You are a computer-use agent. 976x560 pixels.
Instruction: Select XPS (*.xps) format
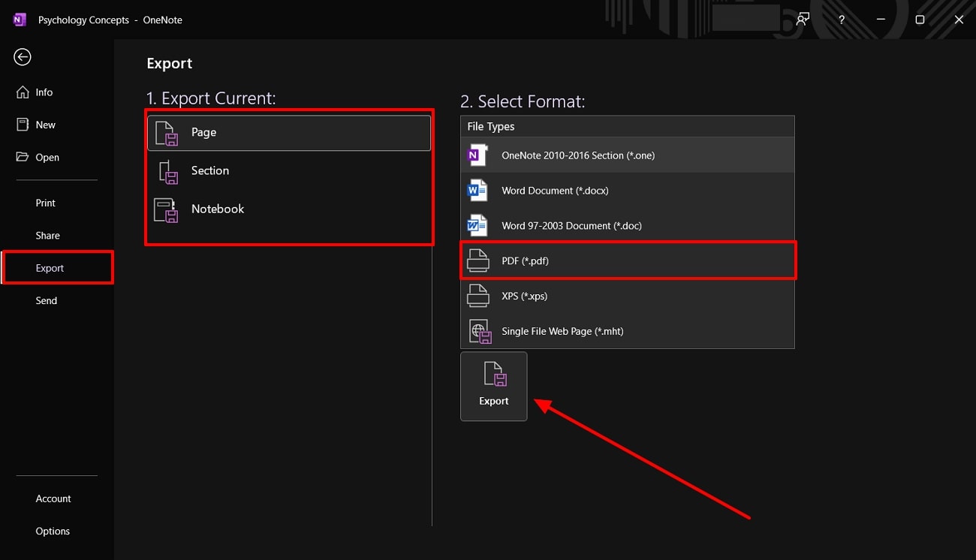[628, 296]
